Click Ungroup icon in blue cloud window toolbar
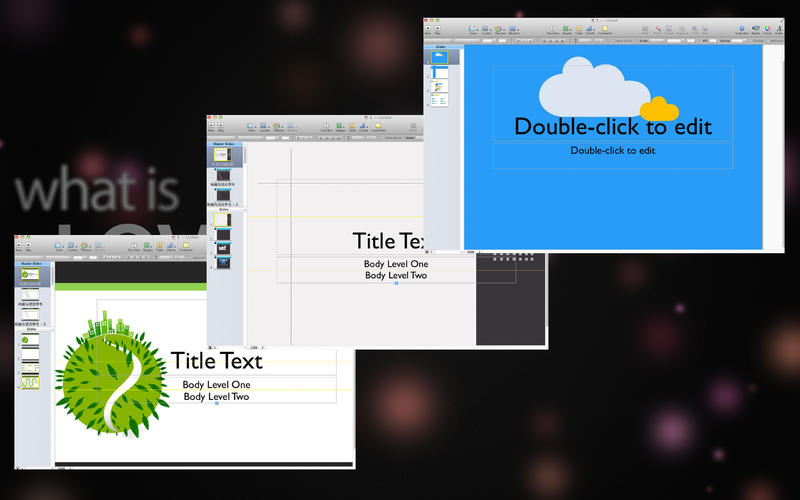This screenshot has height=500, width=800. click(x=682, y=29)
